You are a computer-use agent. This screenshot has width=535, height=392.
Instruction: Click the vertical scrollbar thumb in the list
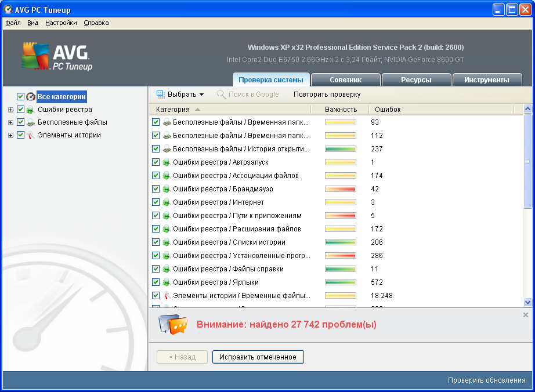coord(527,161)
